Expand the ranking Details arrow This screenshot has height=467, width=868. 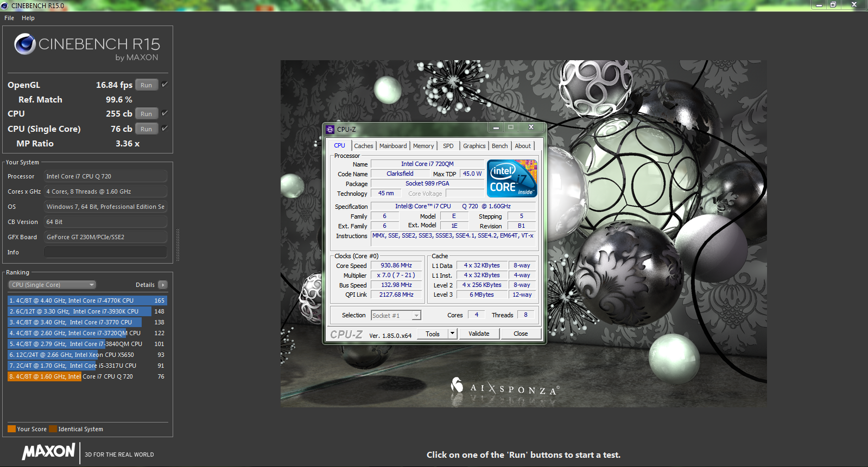point(163,285)
